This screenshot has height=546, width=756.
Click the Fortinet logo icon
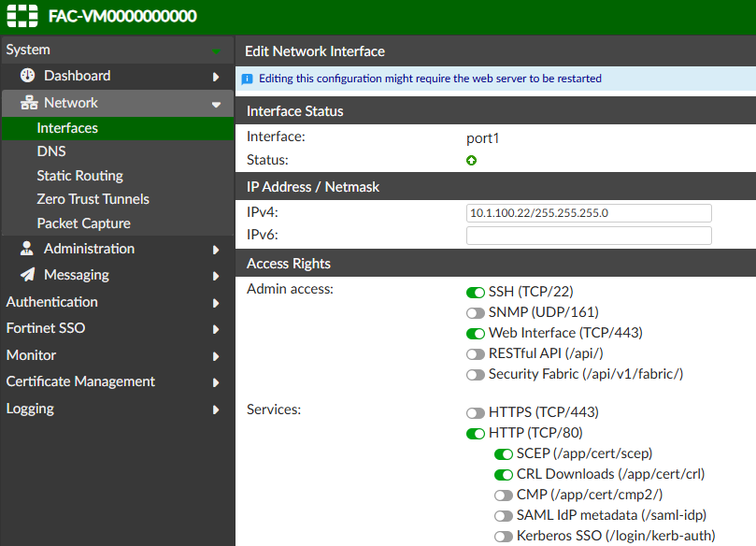click(x=22, y=16)
